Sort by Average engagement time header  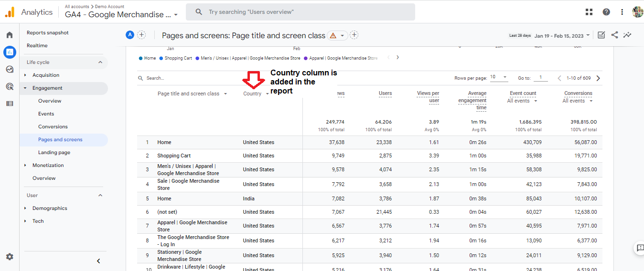click(x=472, y=100)
